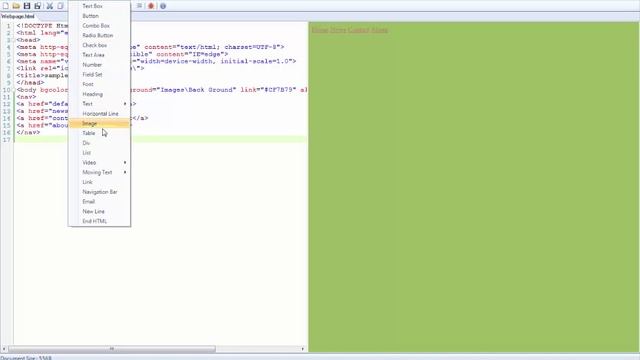Click the </nav> closing tag on line 16
The image size is (640, 360).
pyautogui.click(x=28, y=133)
